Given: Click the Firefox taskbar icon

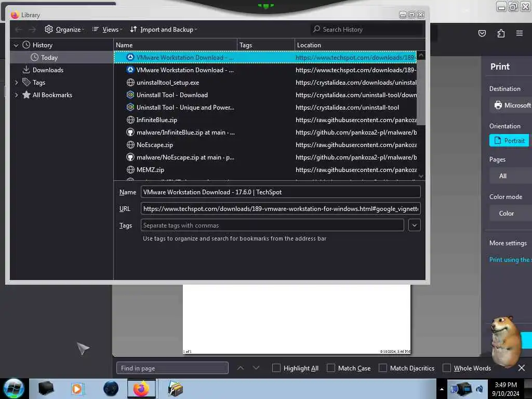Looking at the screenshot, I should point(141,389).
